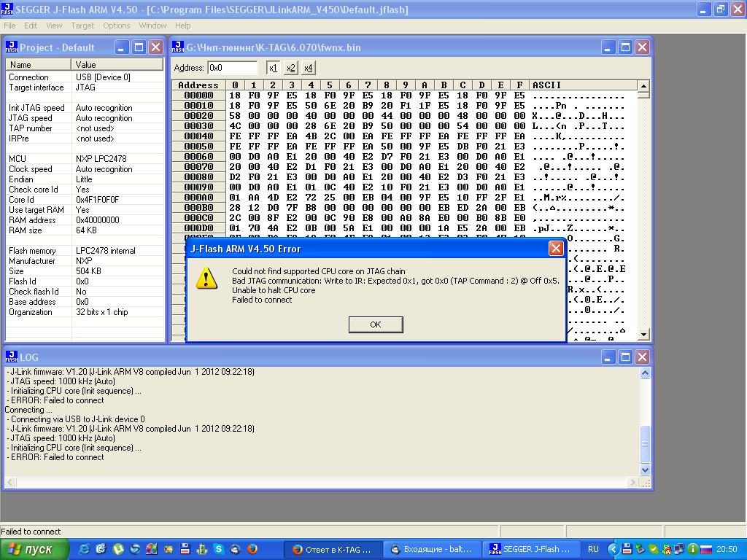This screenshot has width=747, height=560.
Task: Expand hidden system tray icons arrow
Action: point(613,550)
